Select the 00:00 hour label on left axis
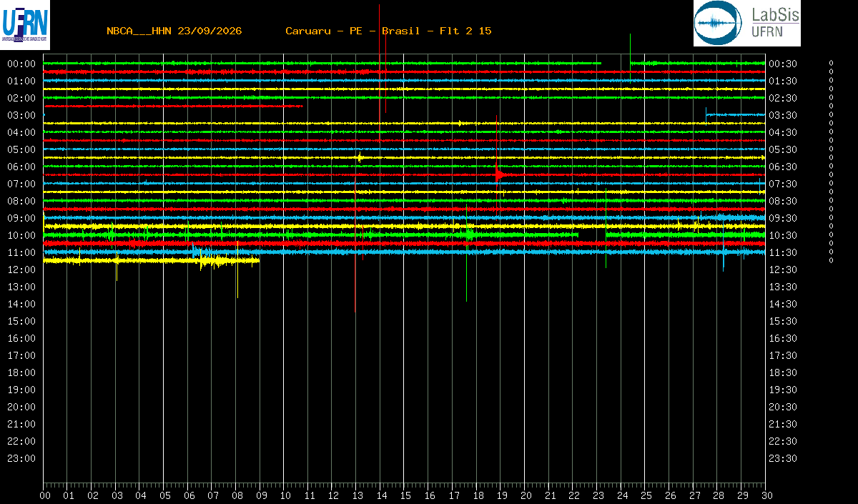Image resolution: width=858 pixels, height=504 pixels. pos(21,64)
